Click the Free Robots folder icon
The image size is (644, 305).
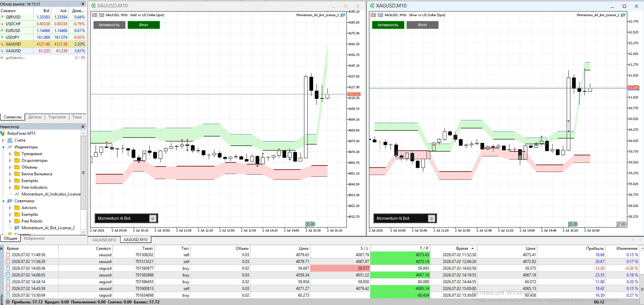click(17, 221)
